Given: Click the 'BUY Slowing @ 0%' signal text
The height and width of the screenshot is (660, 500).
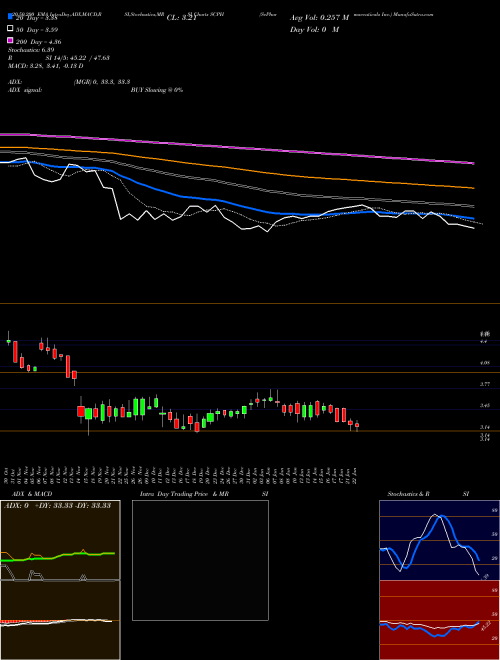Looking at the screenshot, I should pyautogui.click(x=157, y=90).
